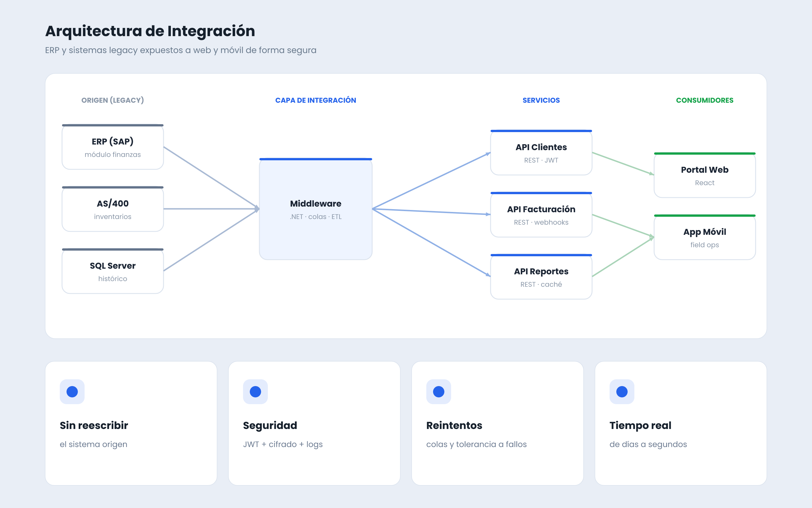Click the text 'de días a segundos'
The width and height of the screenshot is (812, 508).
[x=648, y=444]
